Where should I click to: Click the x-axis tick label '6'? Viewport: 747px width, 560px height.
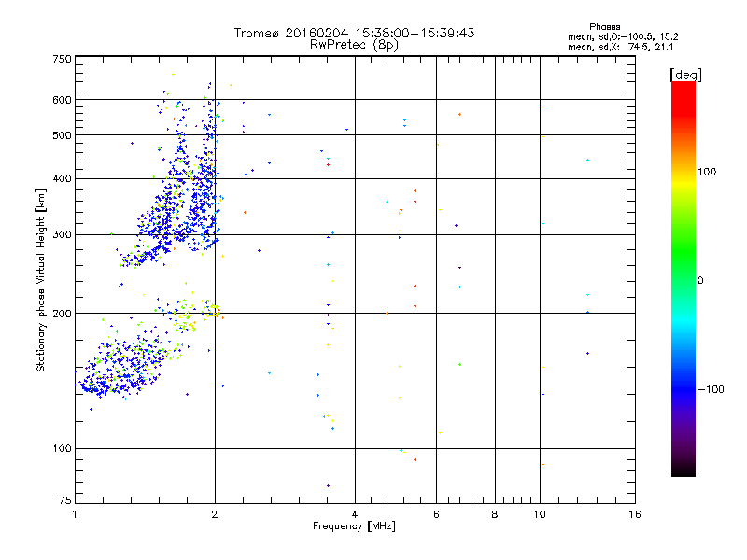[x=436, y=514]
